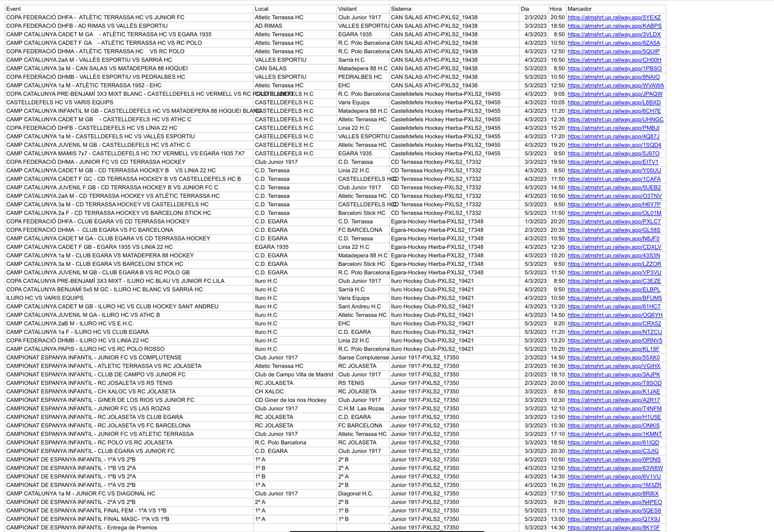Image resolution: width=774 pixels, height=532 pixels.
Task: Select the 'Sant Andreu H.C' visitant cell
Action: click(363, 307)
